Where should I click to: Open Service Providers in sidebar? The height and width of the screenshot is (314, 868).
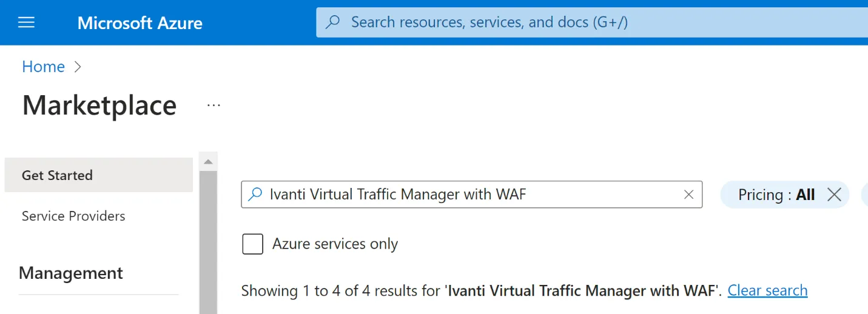click(x=73, y=216)
